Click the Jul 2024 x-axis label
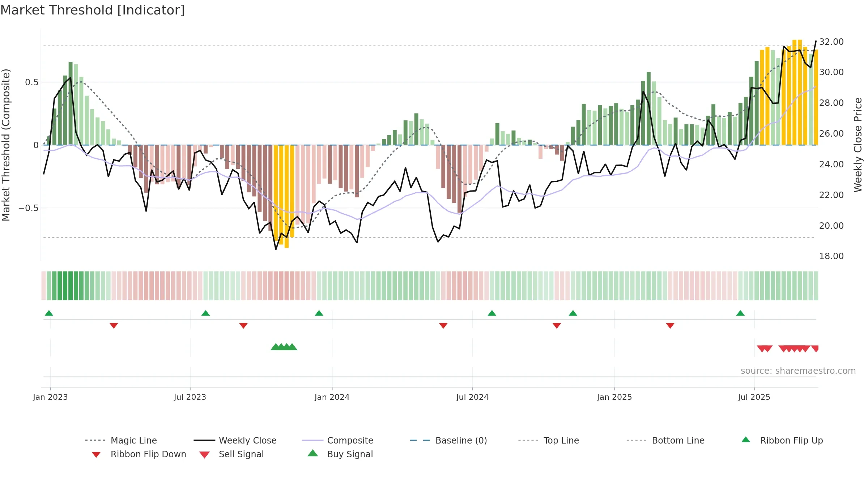 tap(472, 397)
